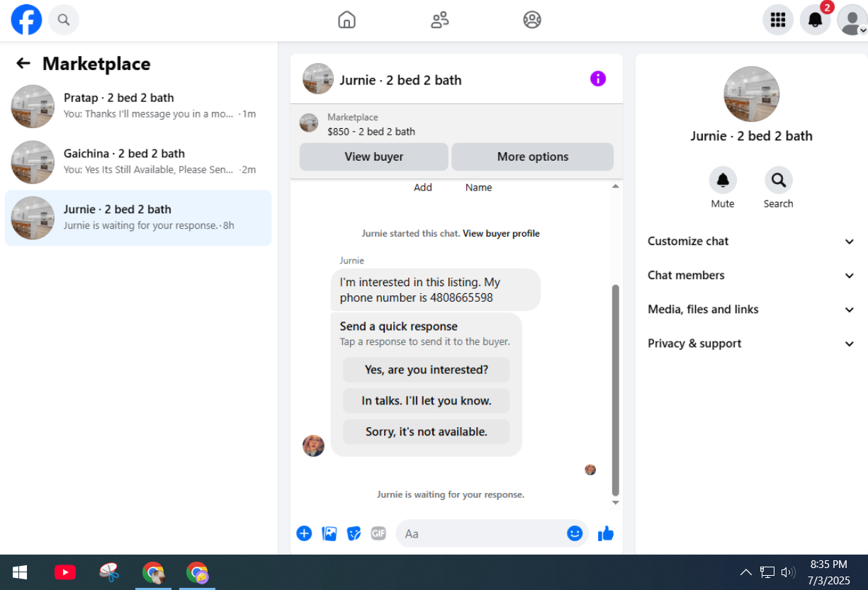Click the View buyer button
Viewport: 868px width, 590px height.
coord(374,157)
